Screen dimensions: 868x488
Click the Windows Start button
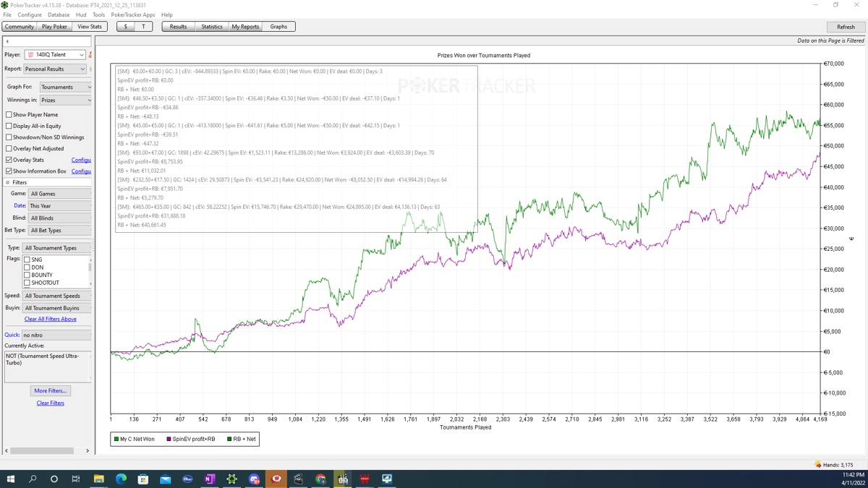[x=11, y=479]
